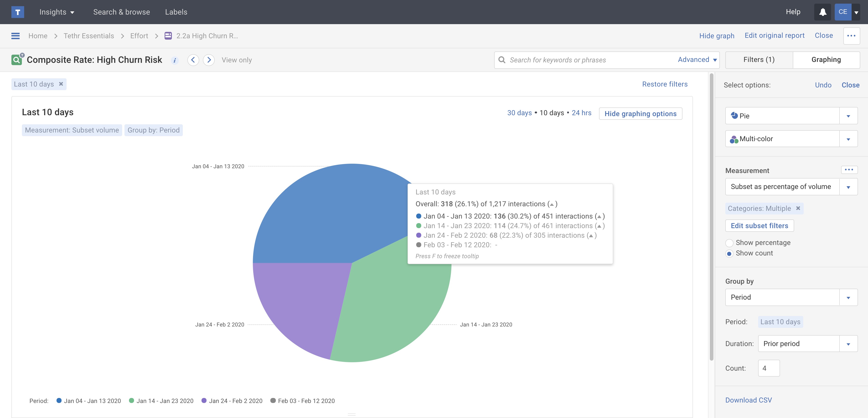
Task: Open the notifications bell
Action: click(x=822, y=12)
